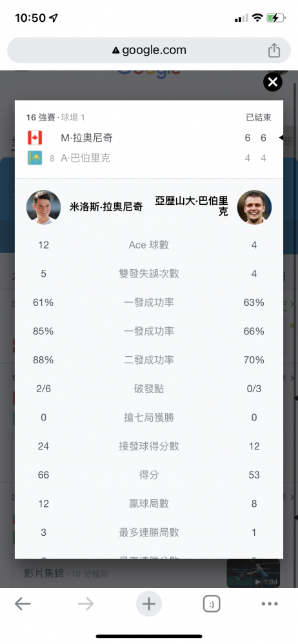The width and height of the screenshot is (298, 644).
Task: Tap the Ace 球數 stat row
Action: coord(149,245)
